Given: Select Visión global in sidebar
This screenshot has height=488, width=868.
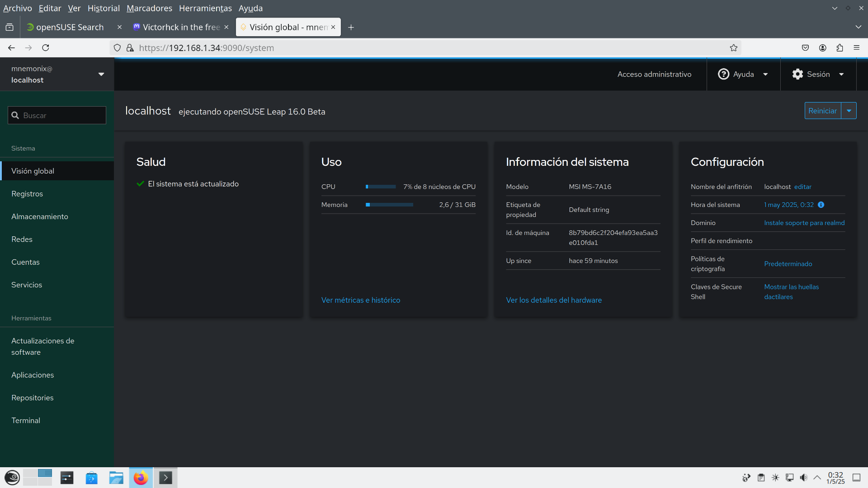Looking at the screenshot, I should pos(57,171).
